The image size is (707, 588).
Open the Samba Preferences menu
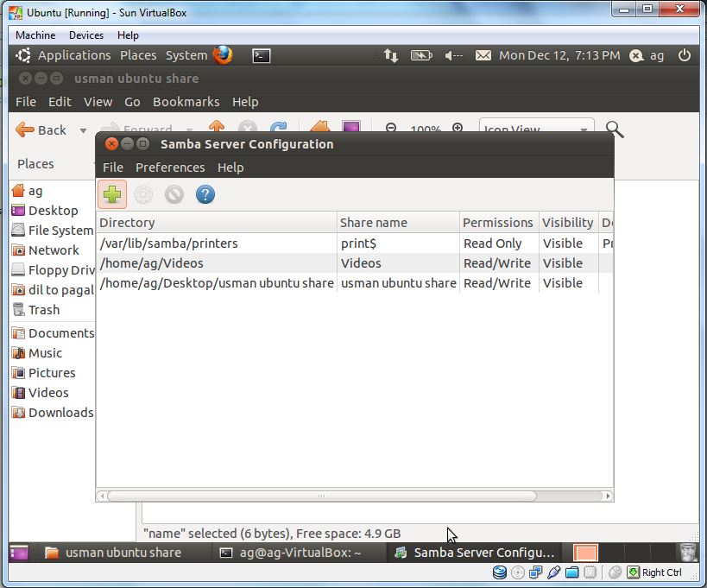coord(170,168)
